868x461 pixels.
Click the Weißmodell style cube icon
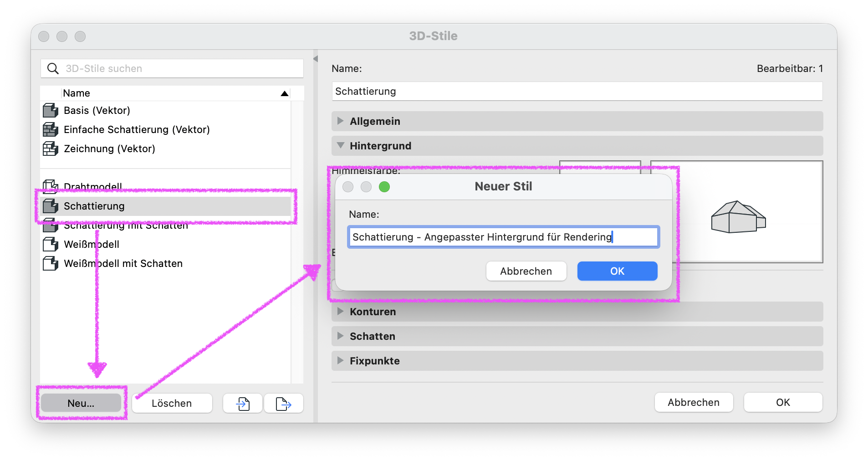(x=51, y=244)
